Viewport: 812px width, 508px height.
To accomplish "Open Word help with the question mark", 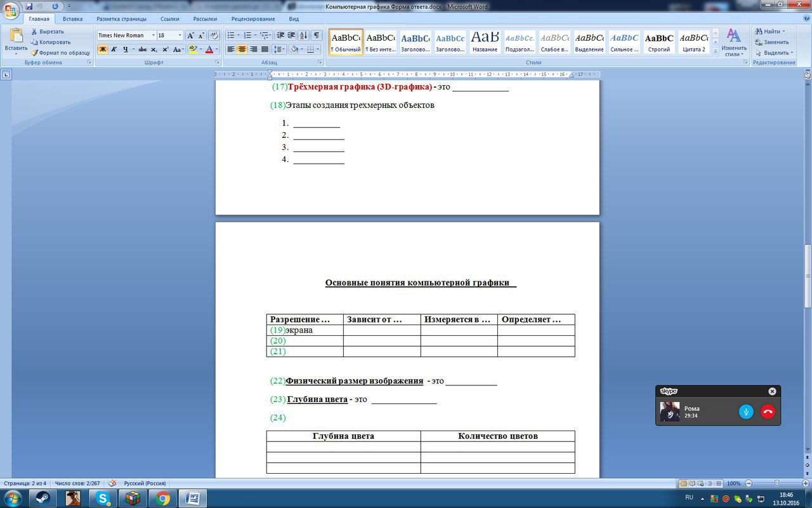I will [x=806, y=20].
